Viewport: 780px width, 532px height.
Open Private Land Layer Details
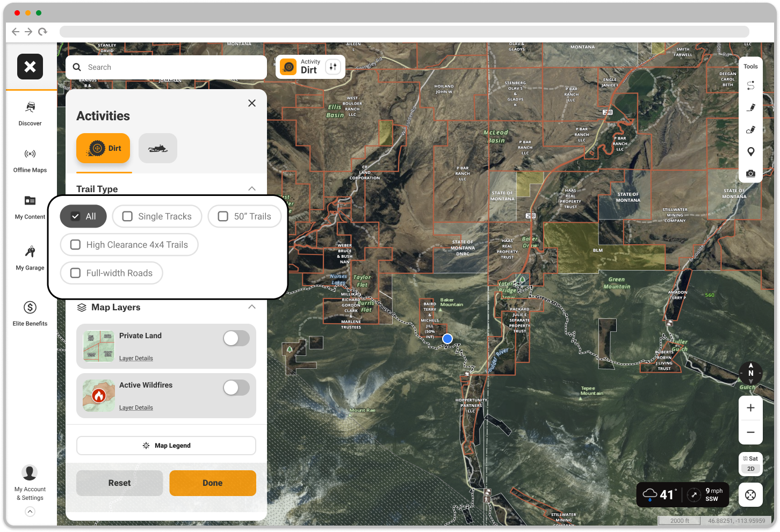(x=136, y=358)
